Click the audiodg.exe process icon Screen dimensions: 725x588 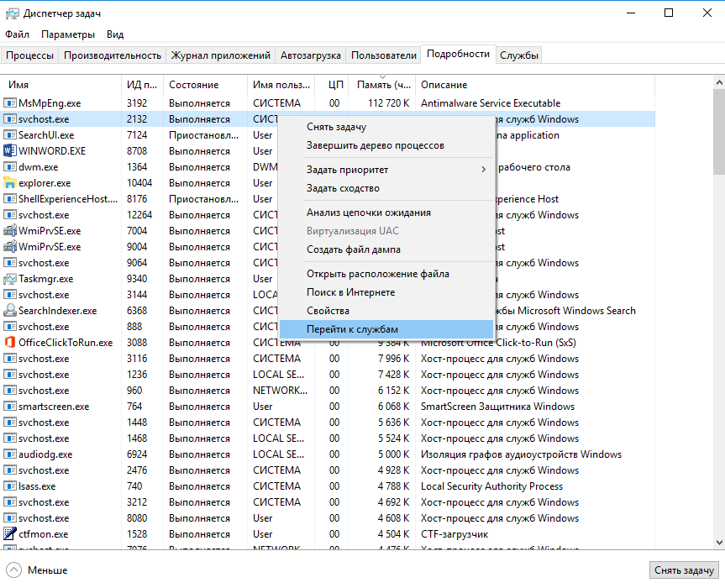(10, 454)
